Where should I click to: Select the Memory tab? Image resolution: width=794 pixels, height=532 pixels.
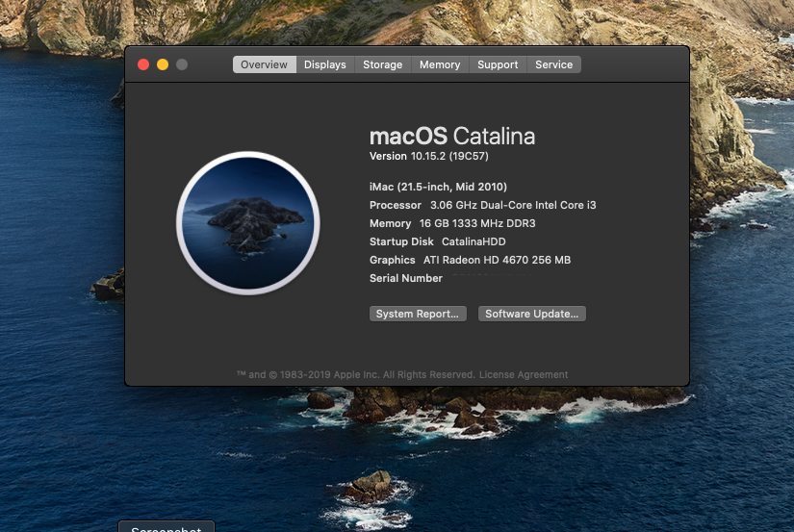(x=440, y=64)
